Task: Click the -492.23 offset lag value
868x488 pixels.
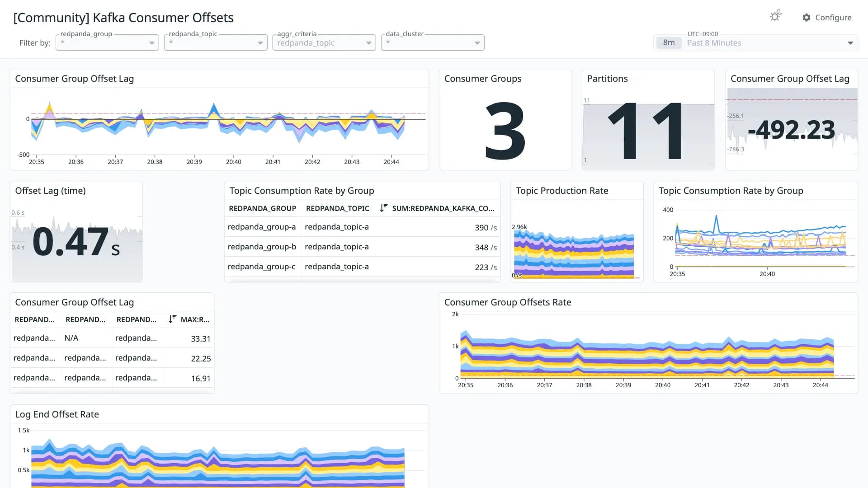Action: pyautogui.click(x=791, y=130)
